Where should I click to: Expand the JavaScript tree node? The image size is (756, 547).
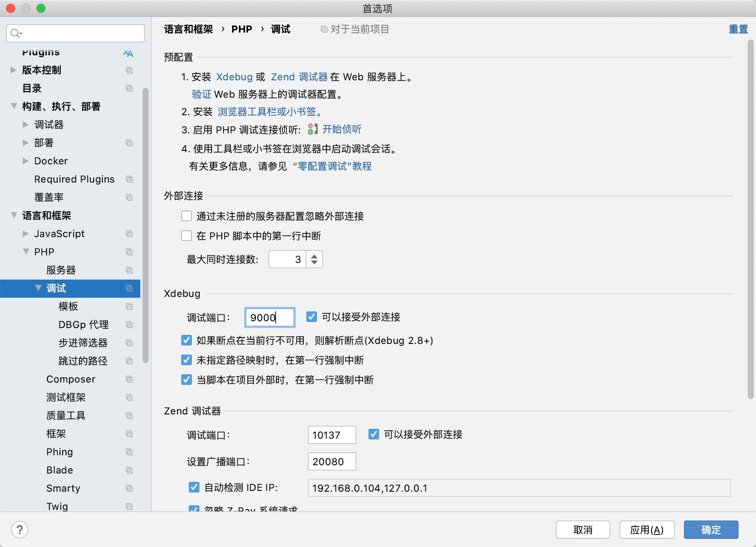[x=25, y=234]
